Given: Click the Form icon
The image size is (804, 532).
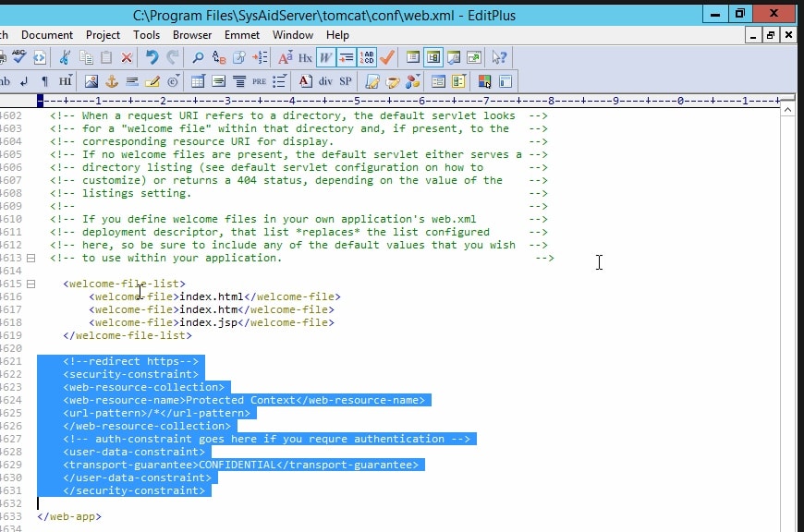Looking at the screenshot, I should [438, 81].
